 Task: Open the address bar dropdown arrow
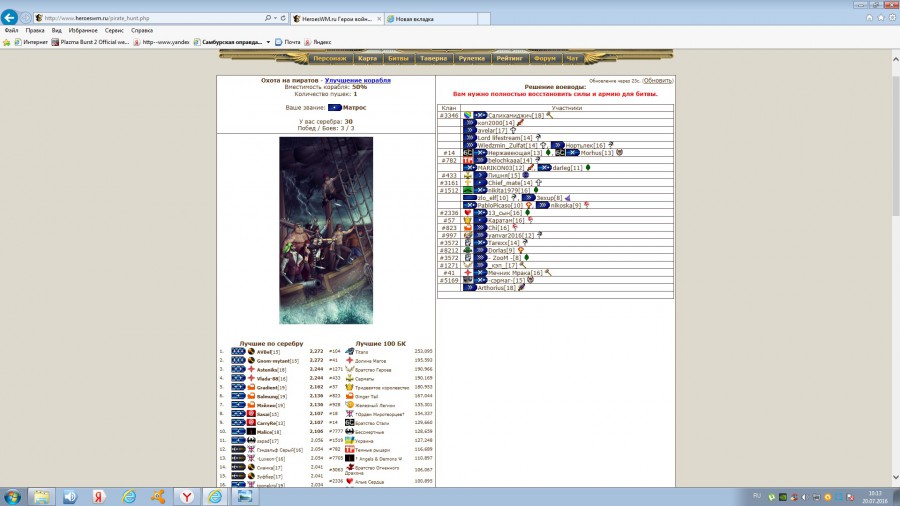coord(276,18)
